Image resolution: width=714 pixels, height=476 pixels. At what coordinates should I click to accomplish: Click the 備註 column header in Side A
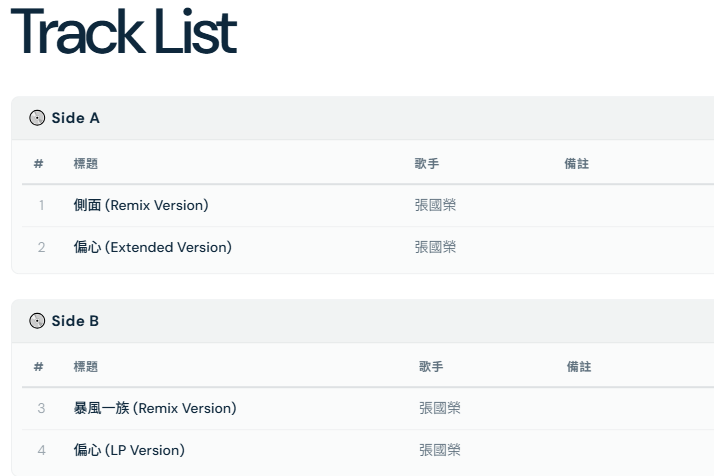(577, 163)
